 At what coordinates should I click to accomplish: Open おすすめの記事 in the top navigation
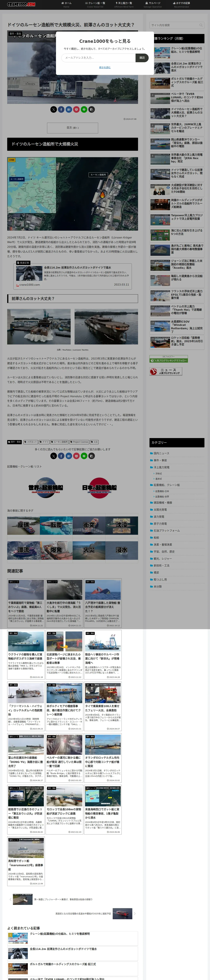(181, 5)
